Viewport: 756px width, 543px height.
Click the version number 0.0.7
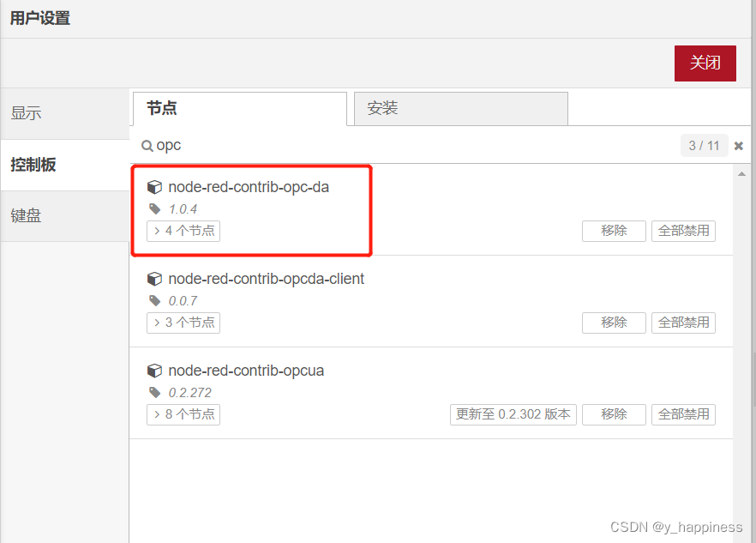183,301
